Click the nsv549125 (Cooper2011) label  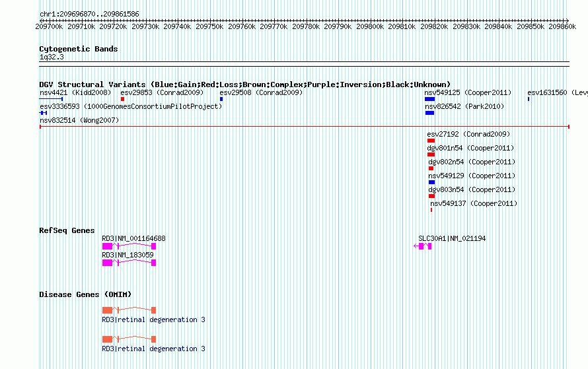pos(468,92)
